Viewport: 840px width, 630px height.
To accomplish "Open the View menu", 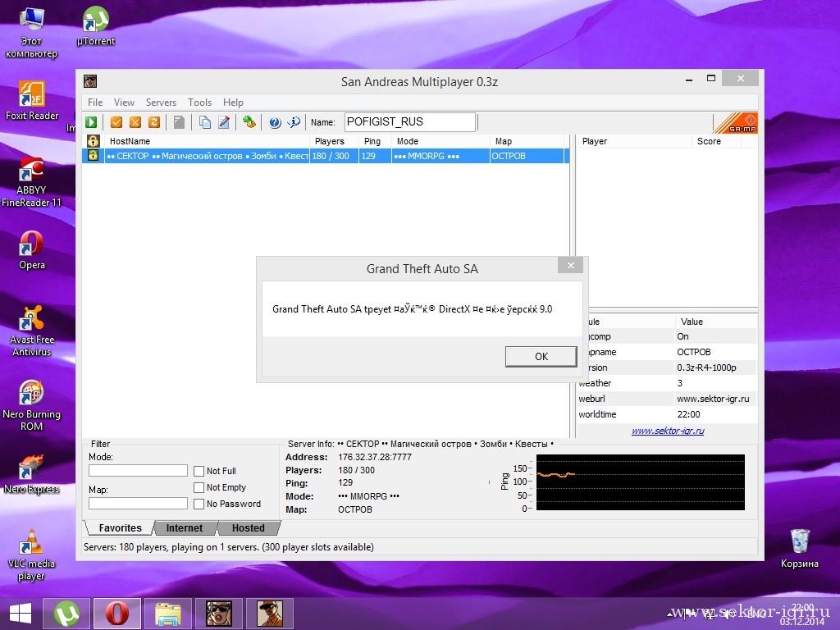I will tap(124, 103).
